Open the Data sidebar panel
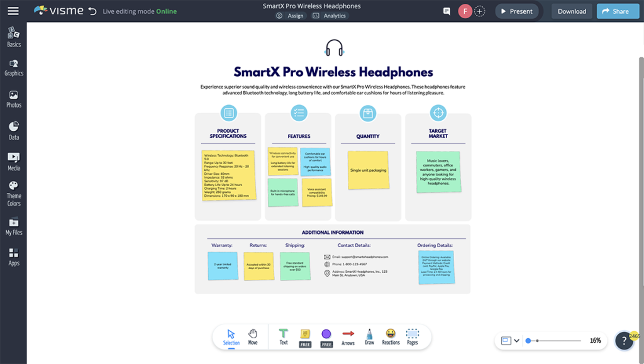The width and height of the screenshot is (644, 364). 13,130
